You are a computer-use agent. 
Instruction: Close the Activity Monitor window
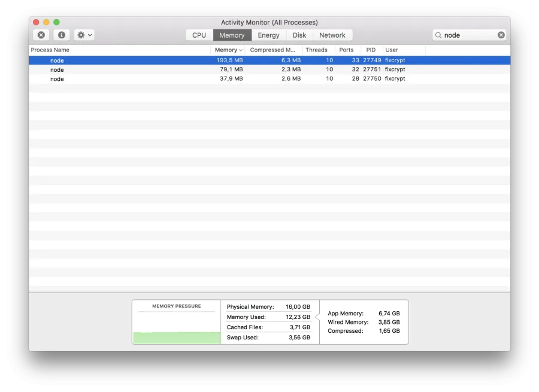[36, 22]
